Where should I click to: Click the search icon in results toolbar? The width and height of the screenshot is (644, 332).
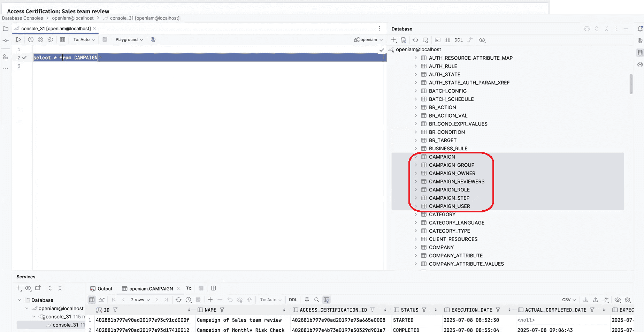[316, 300]
